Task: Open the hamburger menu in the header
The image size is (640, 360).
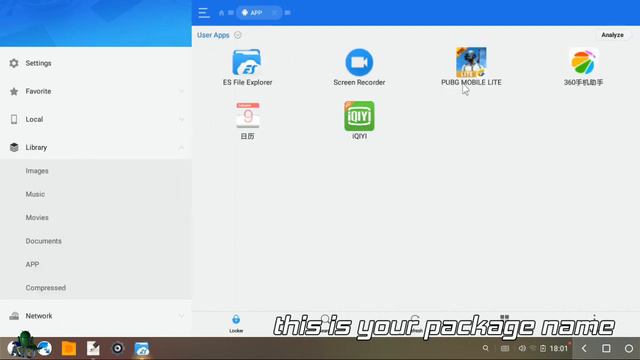Action: [x=203, y=13]
